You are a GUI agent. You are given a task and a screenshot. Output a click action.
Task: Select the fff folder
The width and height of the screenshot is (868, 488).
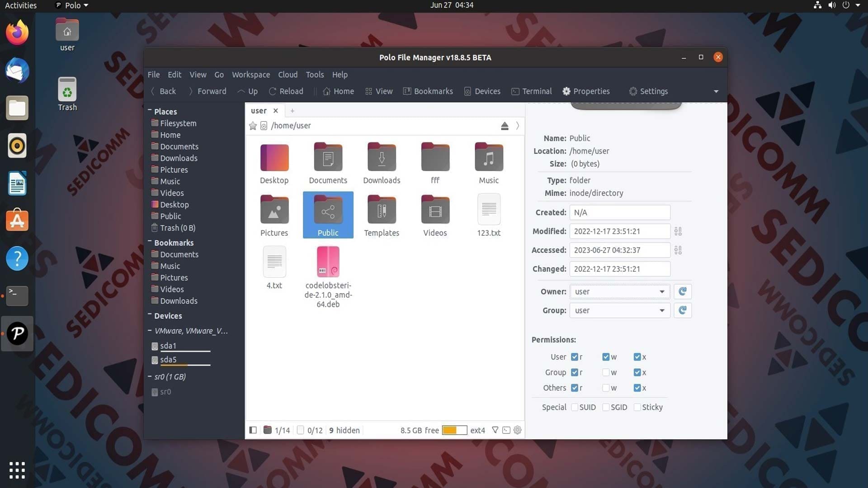click(435, 157)
